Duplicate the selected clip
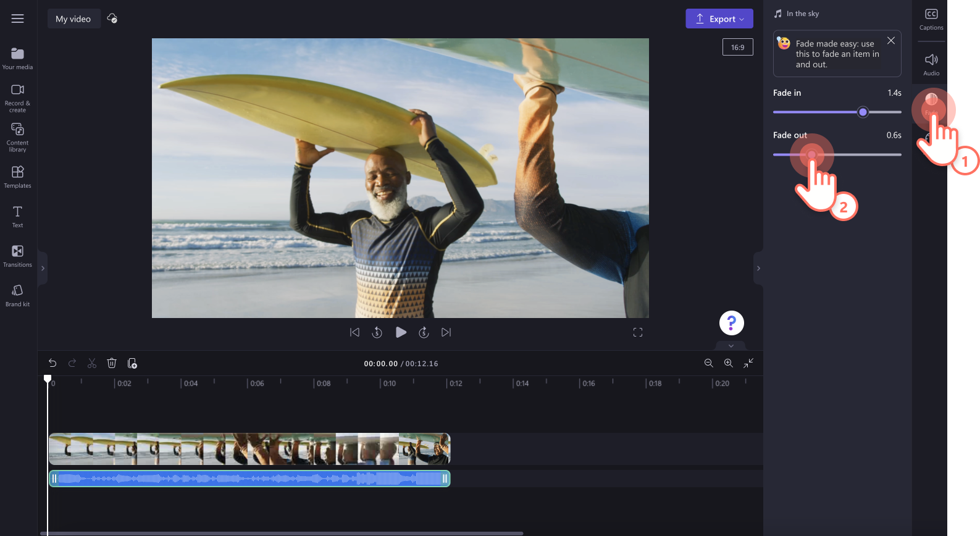The width and height of the screenshot is (980, 536). [132, 363]
